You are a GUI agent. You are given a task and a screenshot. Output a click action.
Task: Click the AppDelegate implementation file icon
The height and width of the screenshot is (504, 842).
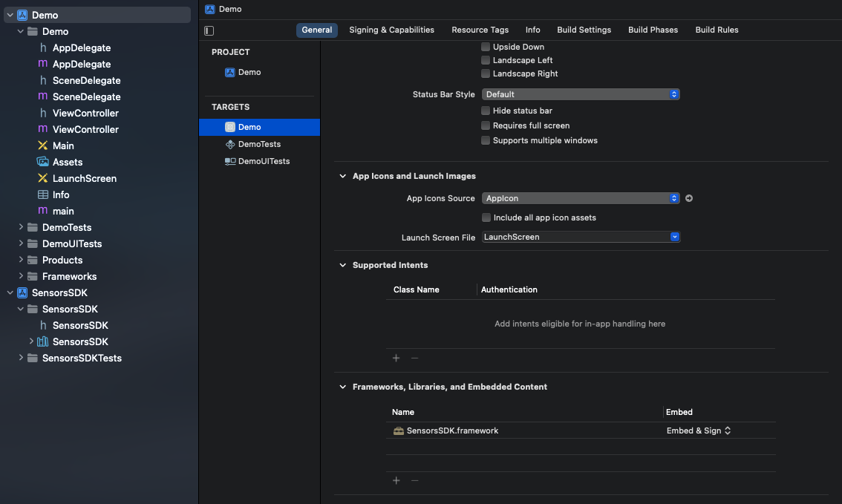[43, 64]
